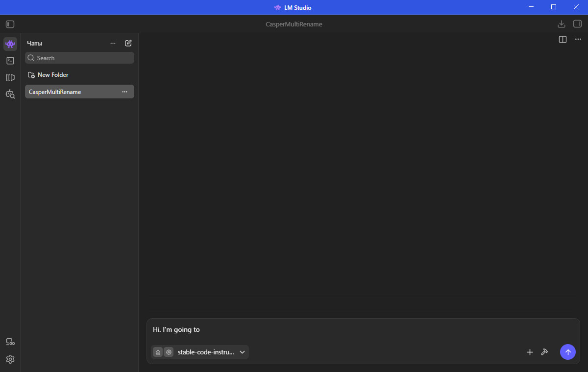
Task: Maximize the LM Studio window
Action: coord(554,7)
